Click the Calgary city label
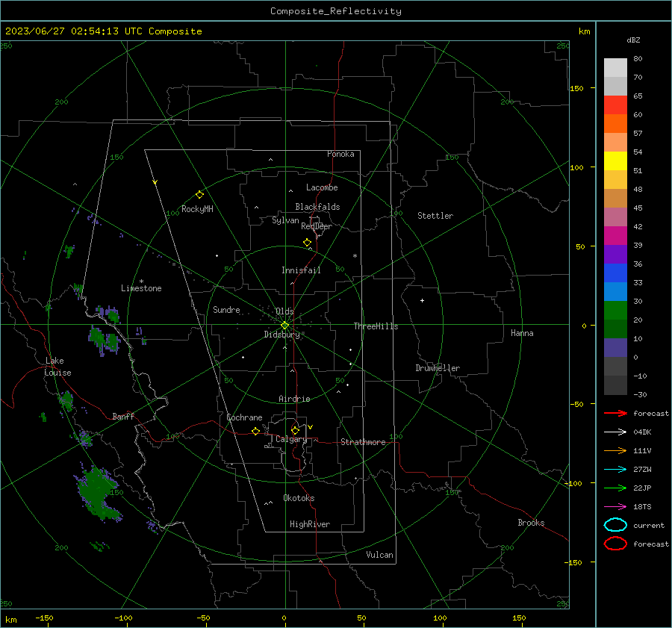Screen dimensions: 672x628 click(291, 439)
